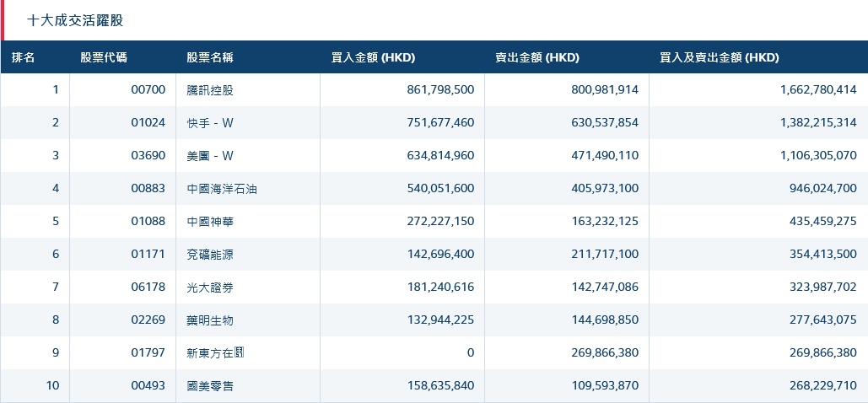Select the 十大成交活躍股 section title
The height and width of the screenshot is (403, 868).
[75, 20]
